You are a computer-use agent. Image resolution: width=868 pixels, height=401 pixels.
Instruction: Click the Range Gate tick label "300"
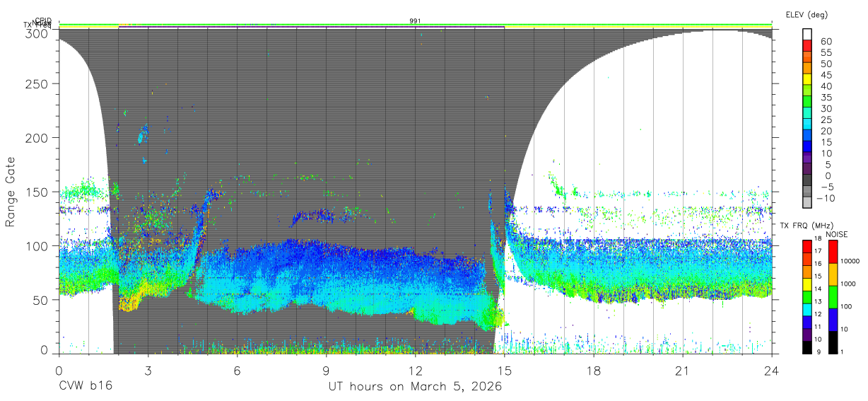pos(37,33)
